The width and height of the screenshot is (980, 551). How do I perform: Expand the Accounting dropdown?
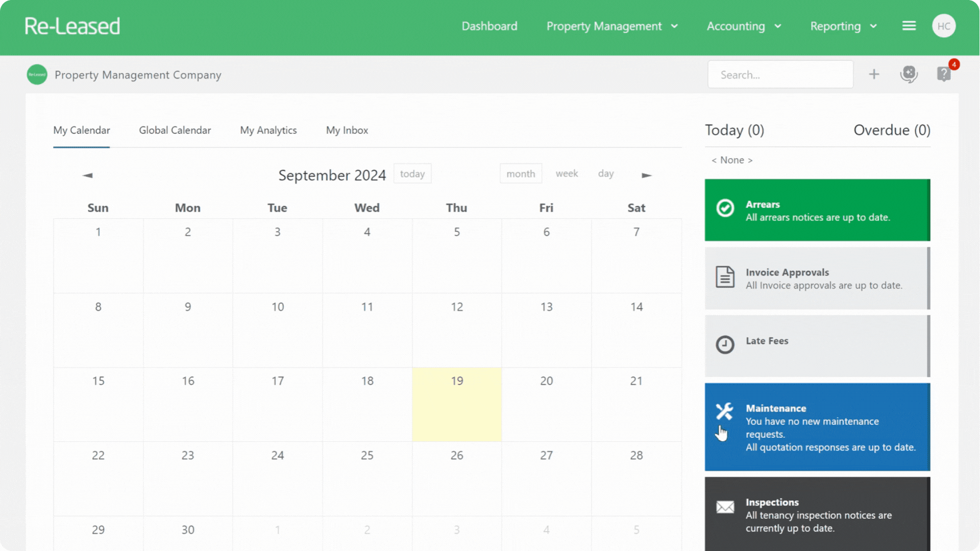click(x=744, y=26)
